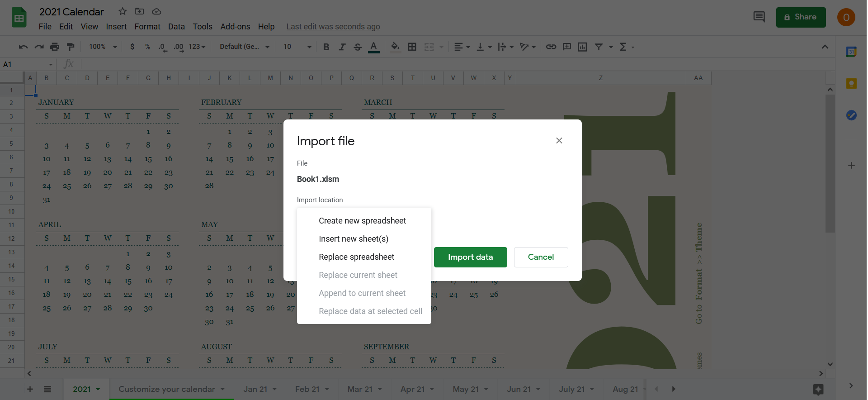Toggle italic formatting
868x400 pixels.
click(342, 47)
